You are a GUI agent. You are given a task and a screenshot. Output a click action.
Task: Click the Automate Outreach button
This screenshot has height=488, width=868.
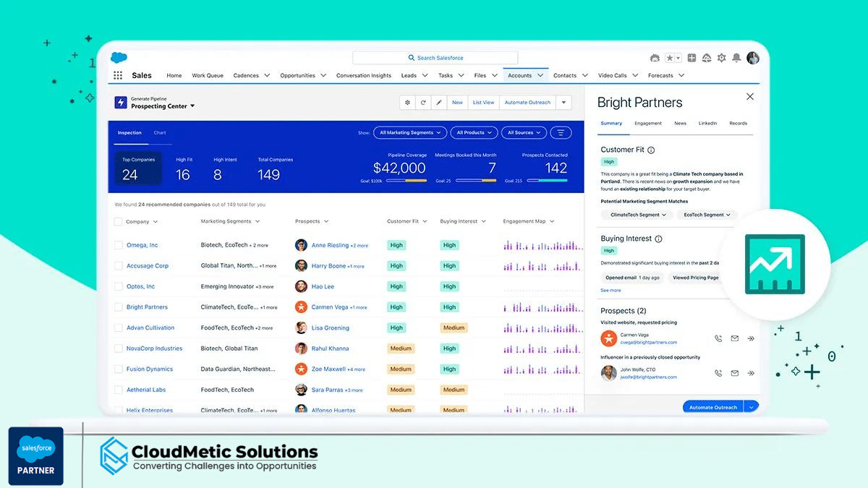point(712,407)
